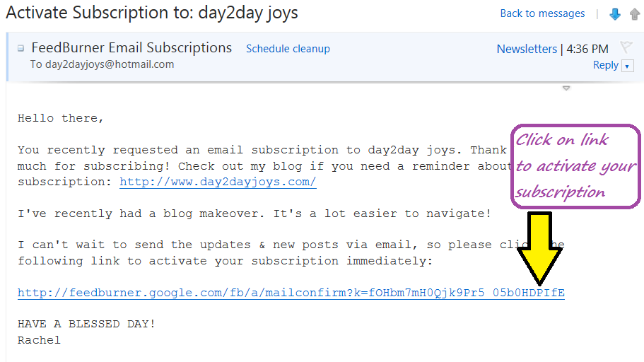Click the purple callout about activating your subscription

pyautogui.click(x=575, y=166)
